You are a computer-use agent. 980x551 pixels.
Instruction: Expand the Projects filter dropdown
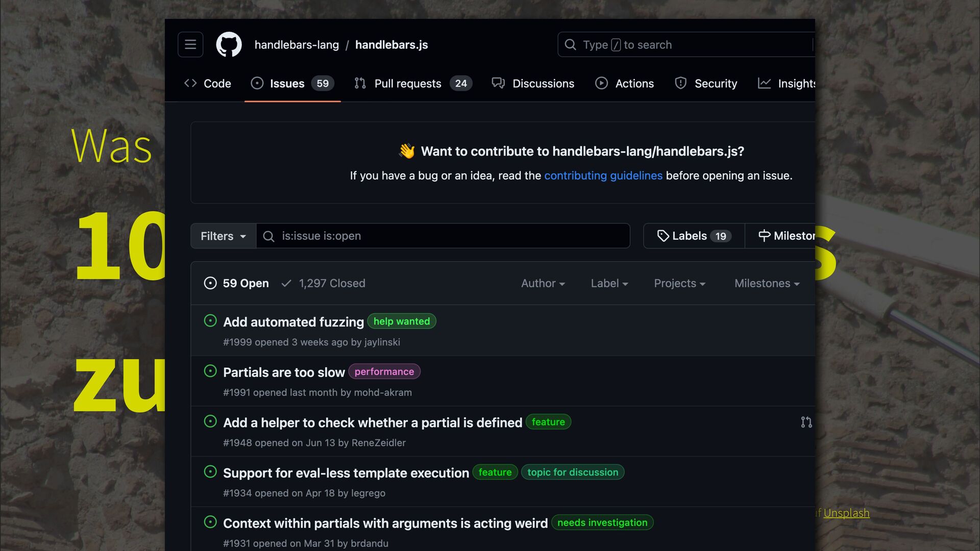(x=679, y=283)
